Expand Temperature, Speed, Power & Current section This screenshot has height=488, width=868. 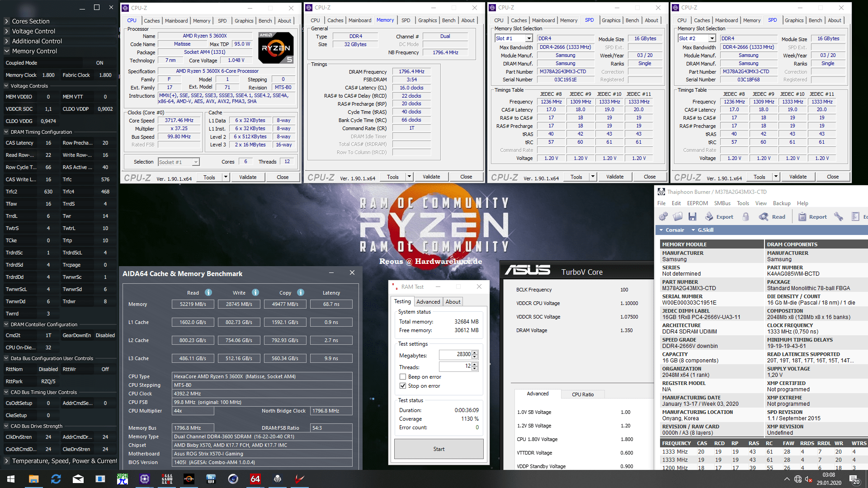pyautogui.click(x=6, y=461)
